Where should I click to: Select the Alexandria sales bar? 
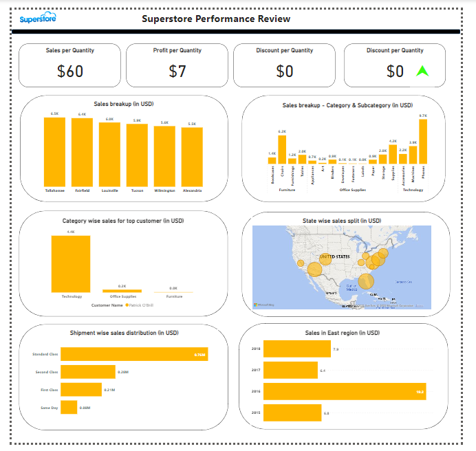(x=192, y=157)
